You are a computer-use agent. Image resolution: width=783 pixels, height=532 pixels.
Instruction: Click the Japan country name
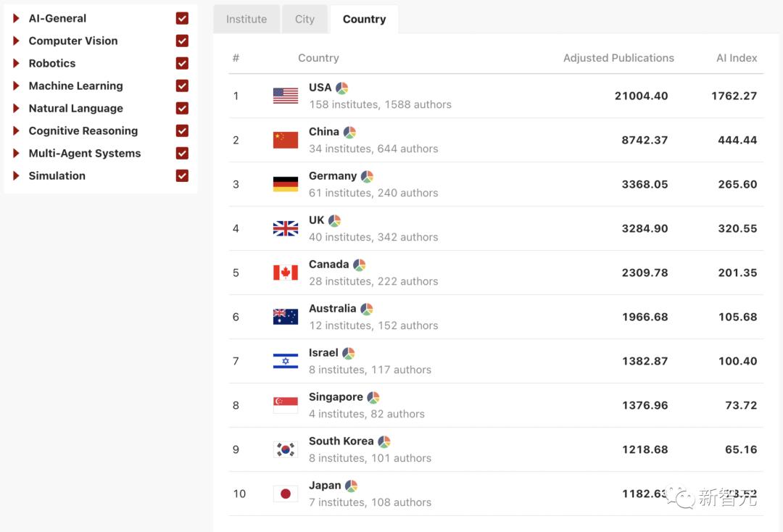[x=325, y=486]
